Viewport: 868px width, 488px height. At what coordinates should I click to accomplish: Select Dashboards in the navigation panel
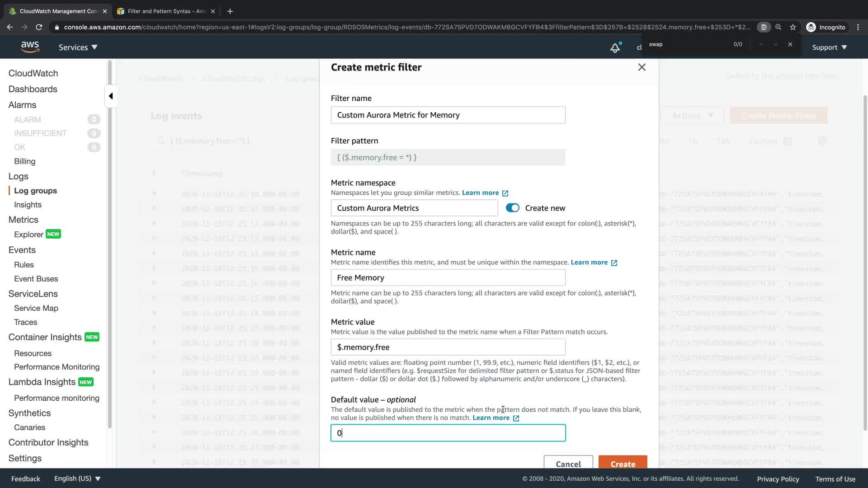point(33,89)
